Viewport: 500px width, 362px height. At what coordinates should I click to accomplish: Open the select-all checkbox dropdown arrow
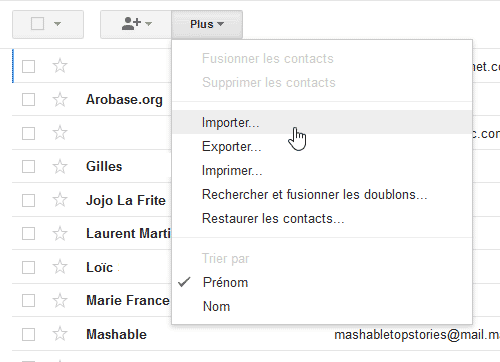click(x=57, y=24)
